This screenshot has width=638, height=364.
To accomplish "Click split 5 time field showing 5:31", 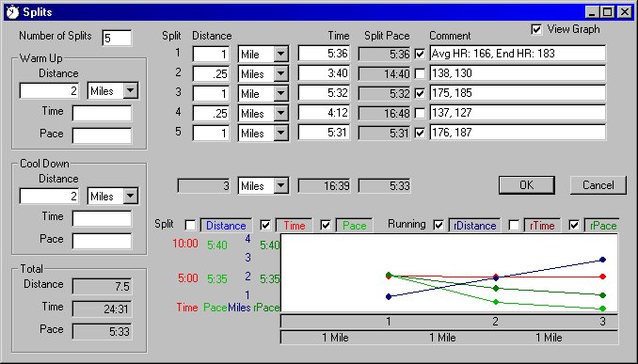I will [x=324, y=133].
